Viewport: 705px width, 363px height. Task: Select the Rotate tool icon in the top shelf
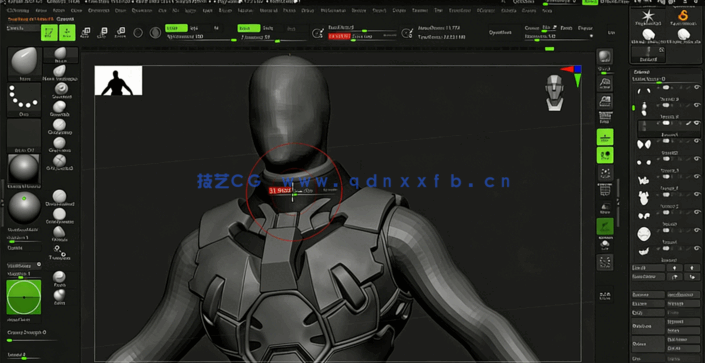[x=120, y=32]
